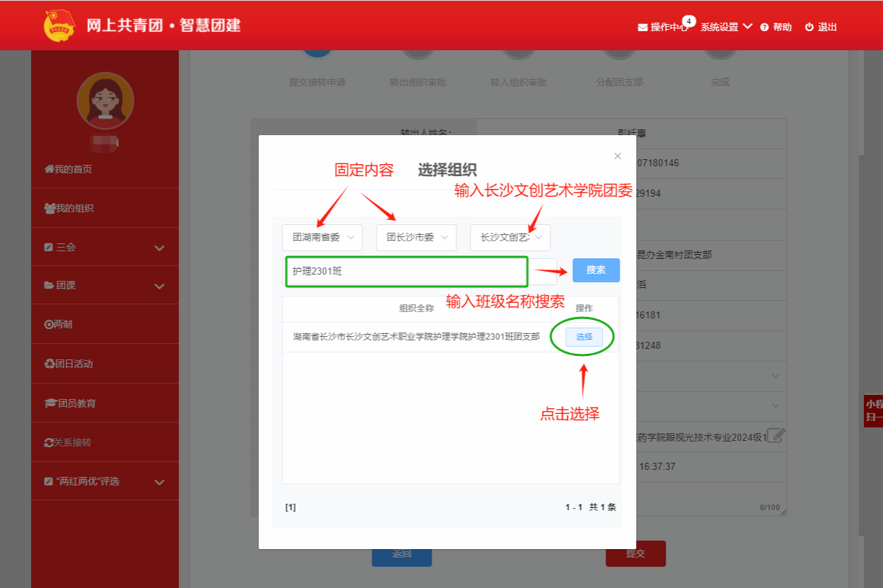
Task: Click 选择 for 护理2301班团支部 row
Action: pos(584,338)
